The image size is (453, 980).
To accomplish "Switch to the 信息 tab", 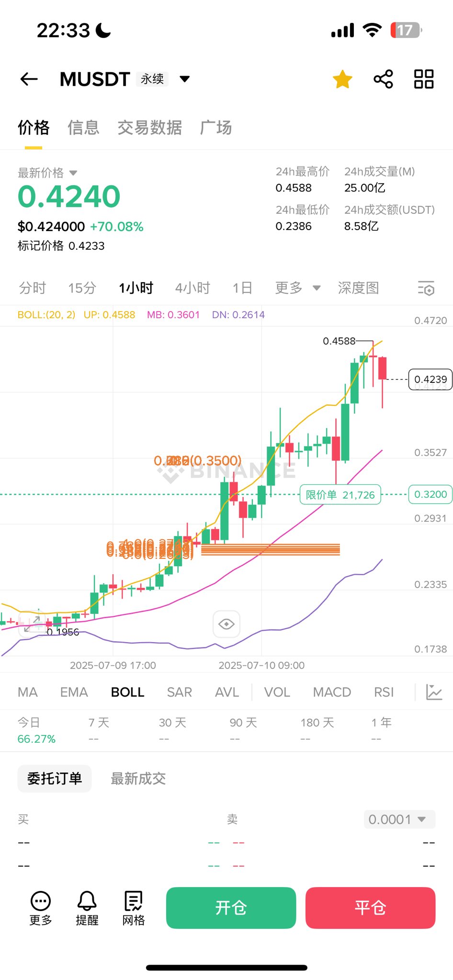I will point(83,128).
